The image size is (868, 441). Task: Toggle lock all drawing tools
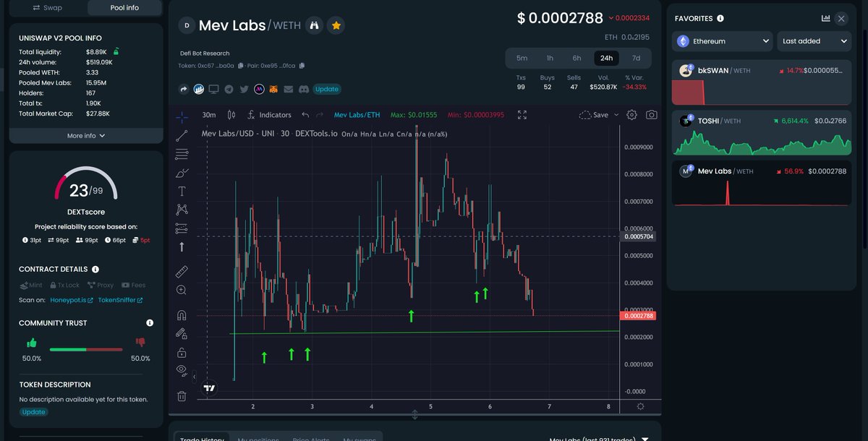coord(182,353)
